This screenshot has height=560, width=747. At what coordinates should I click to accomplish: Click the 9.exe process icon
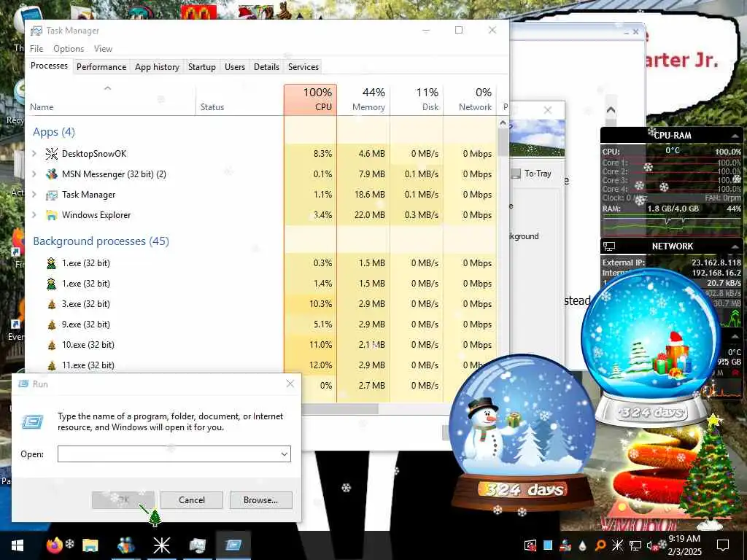(52, 324)
